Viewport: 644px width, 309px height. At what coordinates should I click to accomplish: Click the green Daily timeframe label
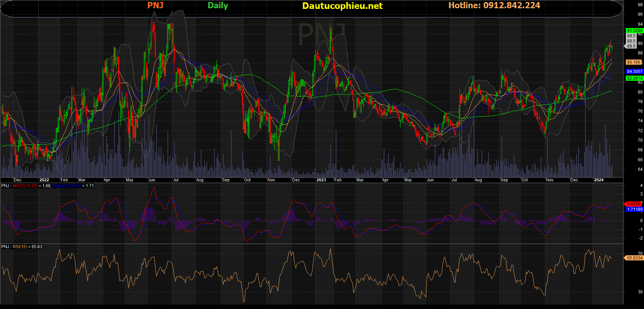(x=218, y=5)
